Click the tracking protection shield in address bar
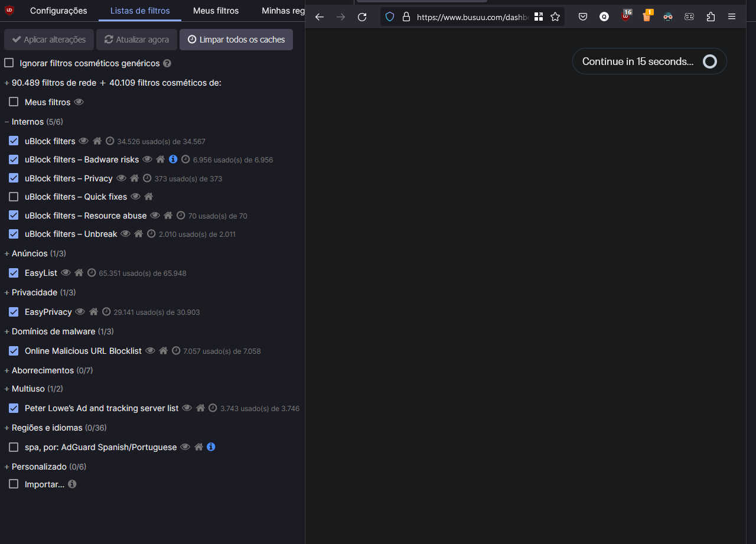 pos(389,17)
